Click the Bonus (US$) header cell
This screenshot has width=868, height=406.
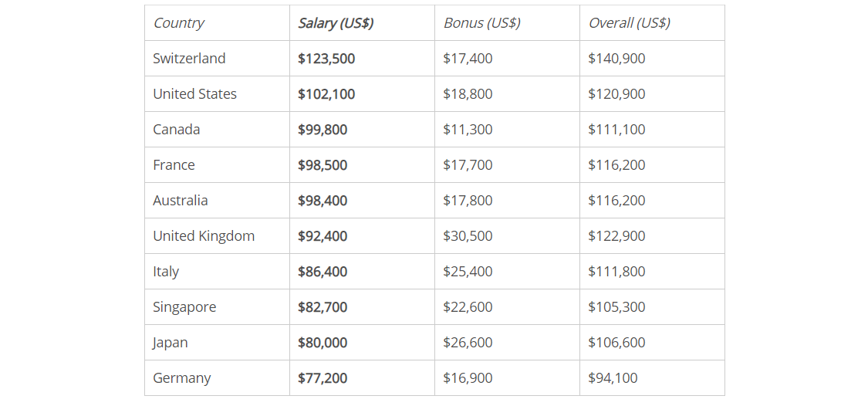[x=481, y=23]
